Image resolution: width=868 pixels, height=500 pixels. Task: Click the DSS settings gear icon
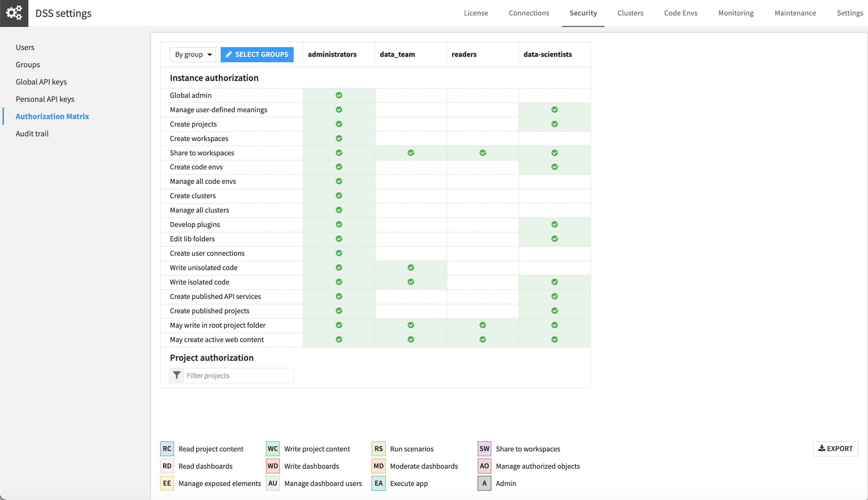pyautogui.click(x=14, y=13)
